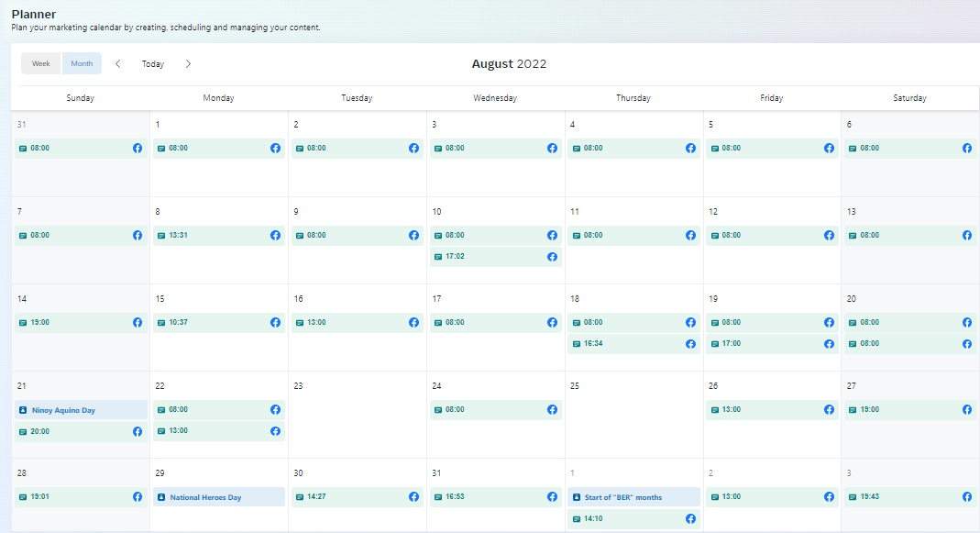980x533 pixels.
Task: Jump to Today in the planner
Action: (x=152, y=64)
